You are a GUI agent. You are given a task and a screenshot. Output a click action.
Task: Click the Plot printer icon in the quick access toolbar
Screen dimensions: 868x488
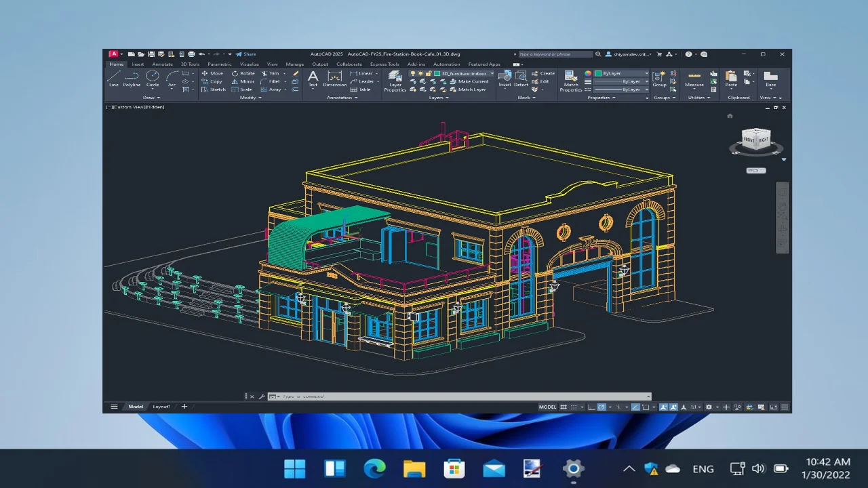click(191, 54)
